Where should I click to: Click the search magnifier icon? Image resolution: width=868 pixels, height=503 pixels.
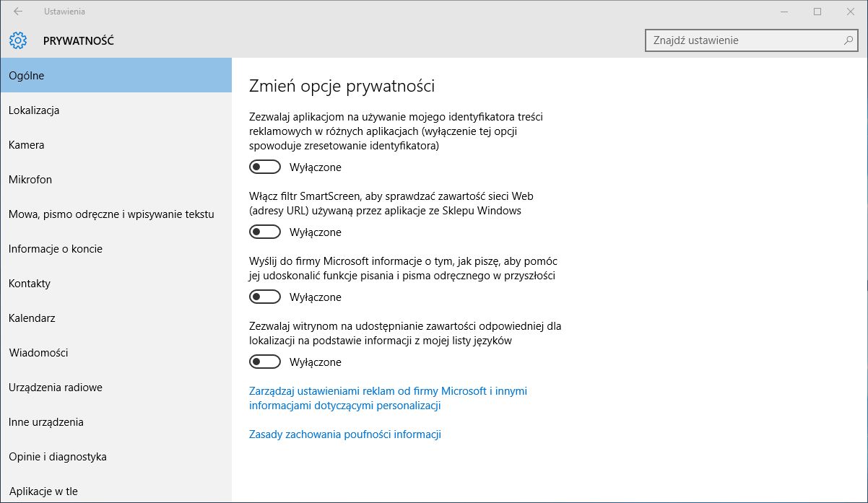click(x=849, y=40)
